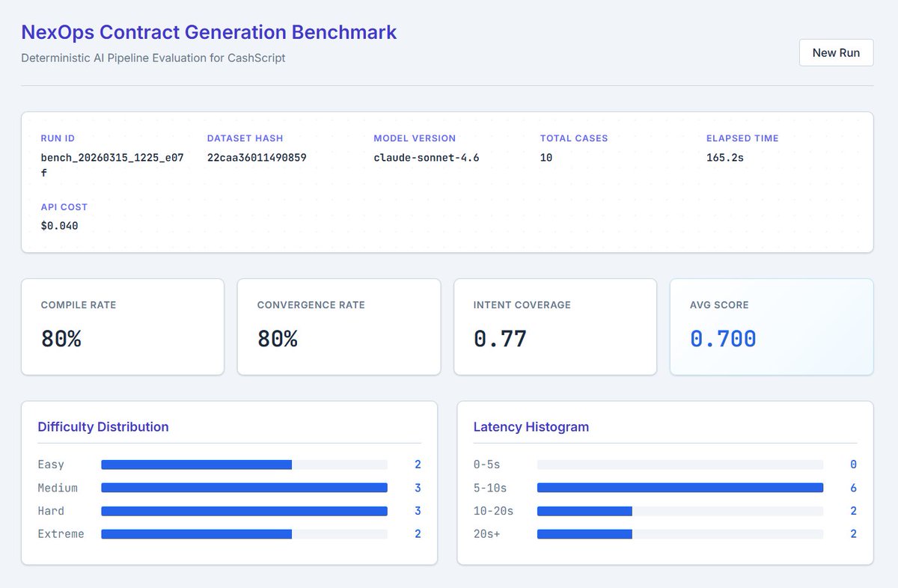Click the count 2 in the Extreme row
The image size is (898, 588).
click(x=418, y=534)
